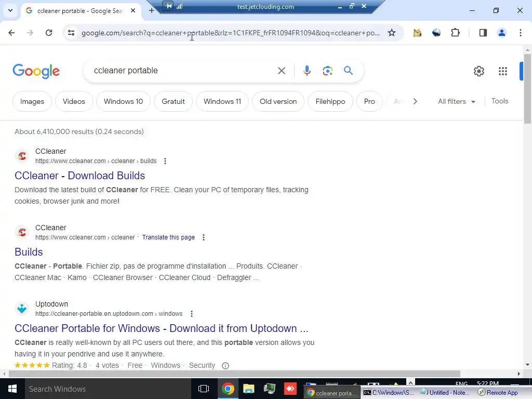Open the doge extension icon
This screenshot has width=532, height=399.
417,33
